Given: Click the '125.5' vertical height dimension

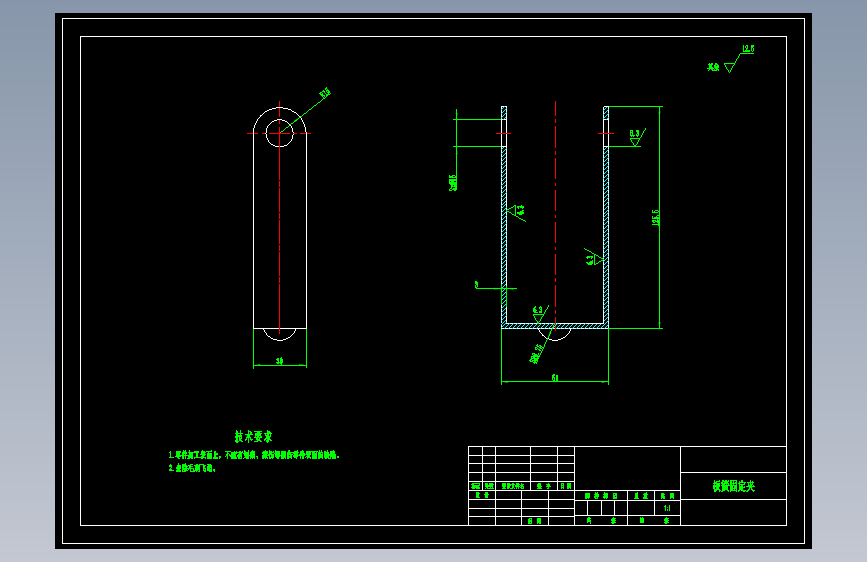Looking at the screenshot, I should (x=656, y=217).
